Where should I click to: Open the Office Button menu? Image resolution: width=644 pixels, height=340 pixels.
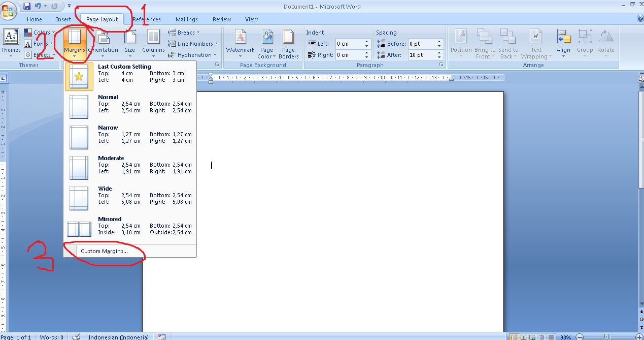pyautogui.click(x=8, y=10)
